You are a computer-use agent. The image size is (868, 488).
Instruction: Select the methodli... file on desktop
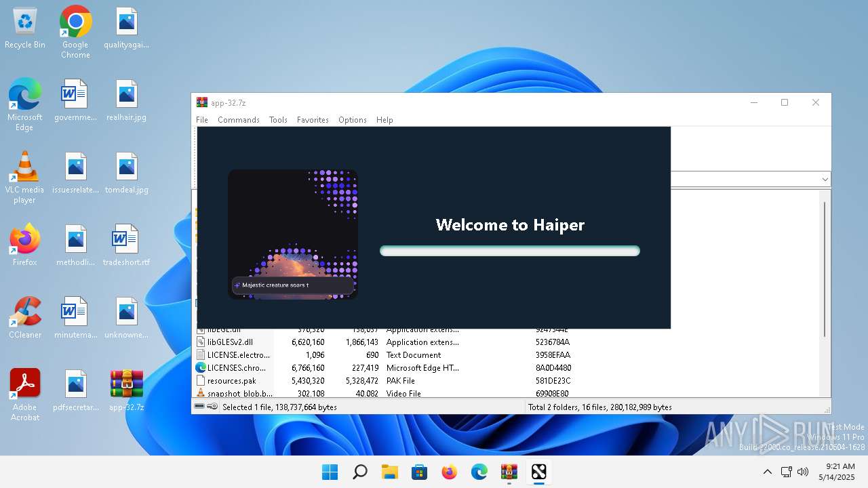pyautogui.click(x=75, y=245)
